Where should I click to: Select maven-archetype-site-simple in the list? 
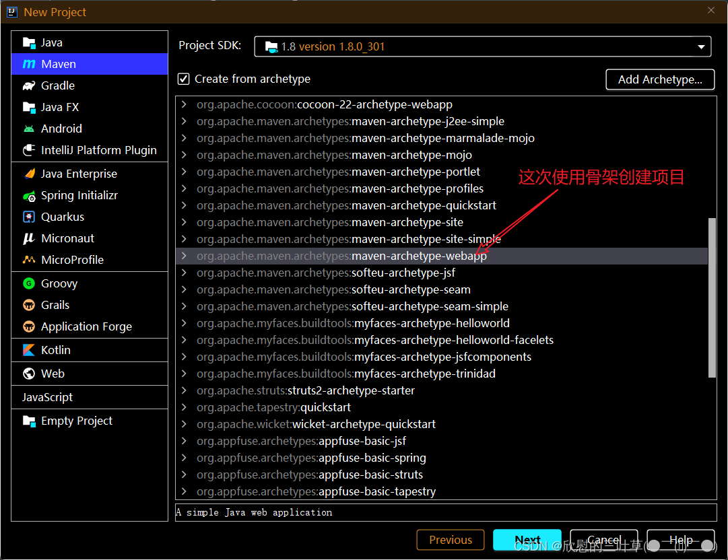[x=442, y=239]
